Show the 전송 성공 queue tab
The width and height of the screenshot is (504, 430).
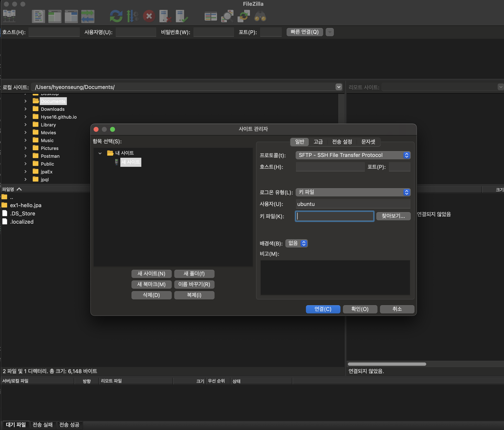pyautogui.click(x=69, y=425)
